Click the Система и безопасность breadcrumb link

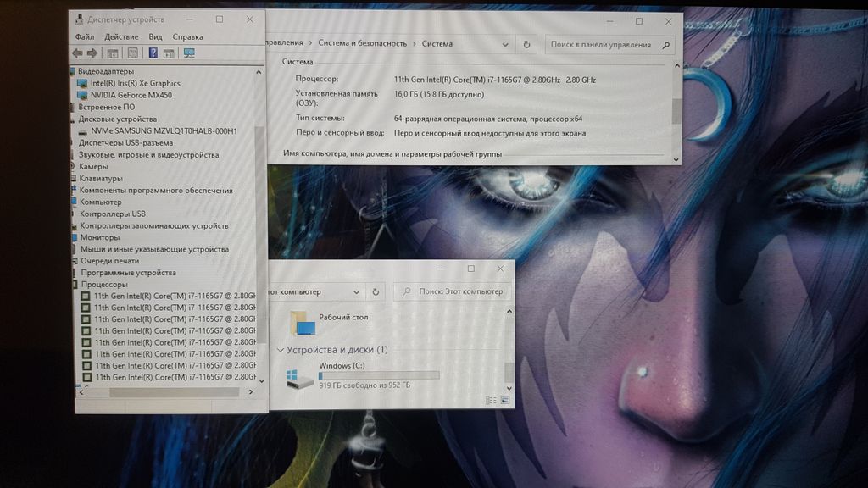point(363,43)
